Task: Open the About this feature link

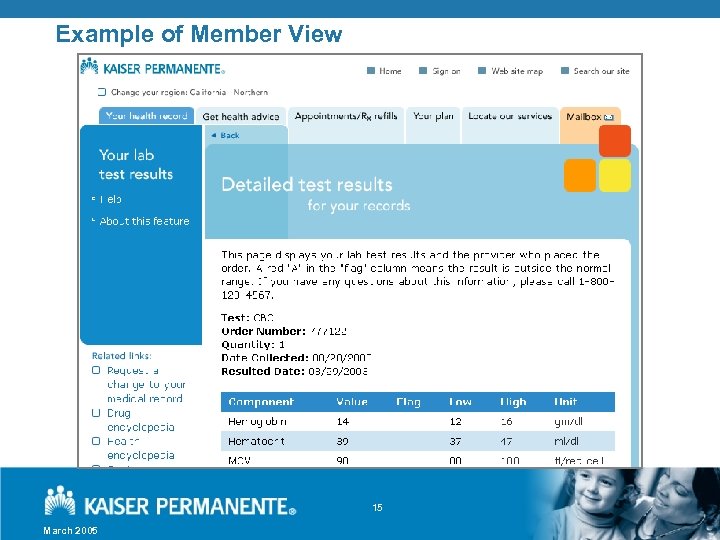Action: click(144, 221)
